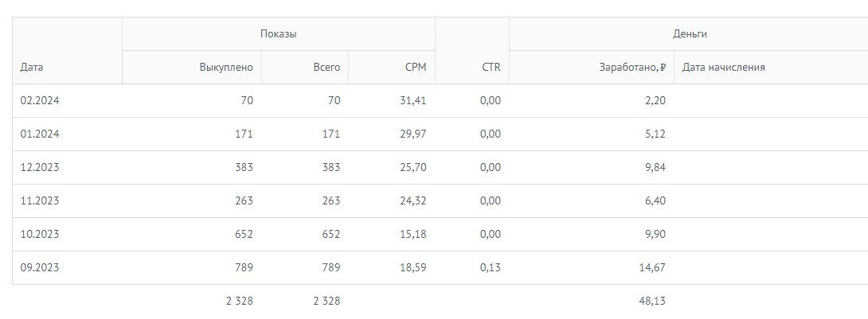The image size is (868, 319).
Task: Select the 01.2024 date row cell
Action: [40, 134]
